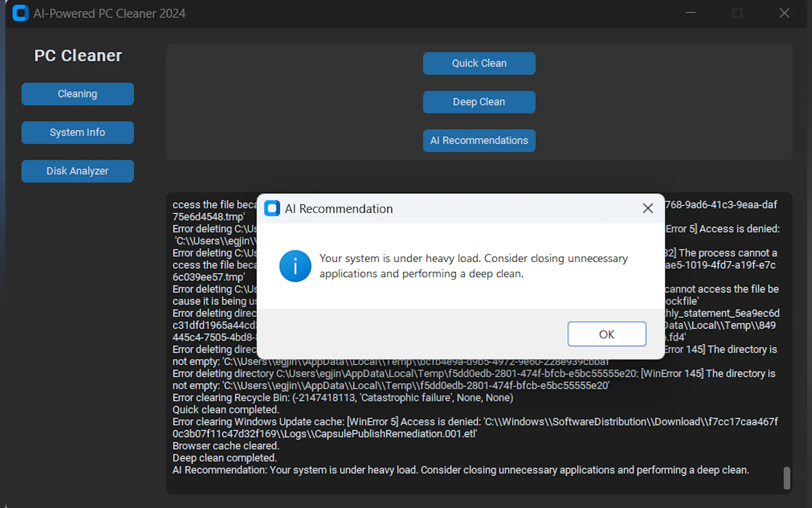Open the System Info section

click(78, 132)
